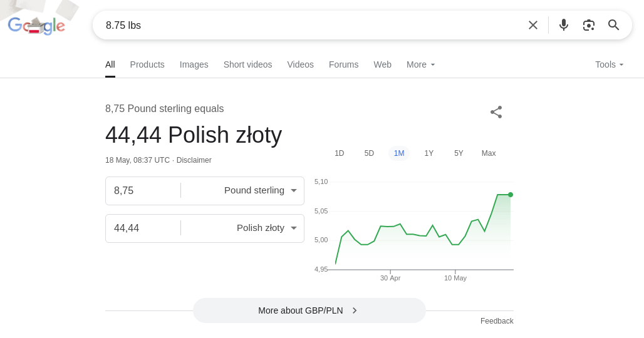Screen dimensions: 644x338
Task: Show the 5Y chart range
Action: (459, 153)
